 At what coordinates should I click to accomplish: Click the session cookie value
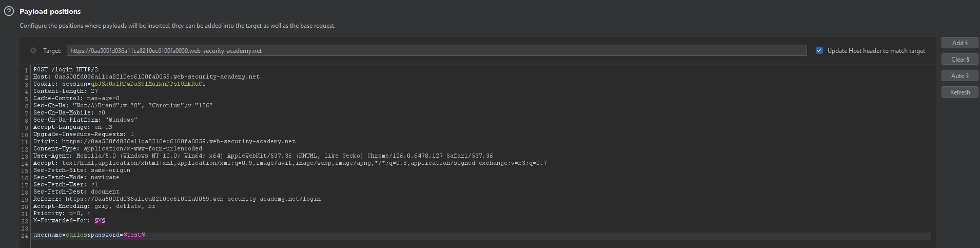point(148,84)
